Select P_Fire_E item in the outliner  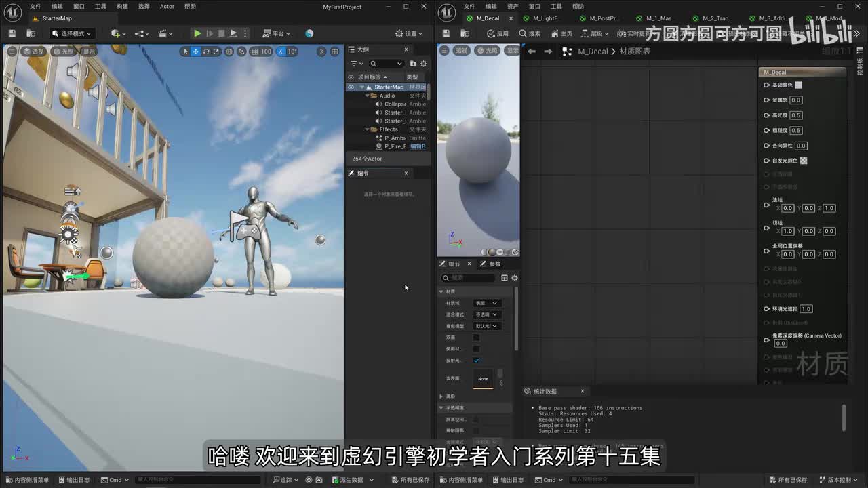(x=395, y=146)
